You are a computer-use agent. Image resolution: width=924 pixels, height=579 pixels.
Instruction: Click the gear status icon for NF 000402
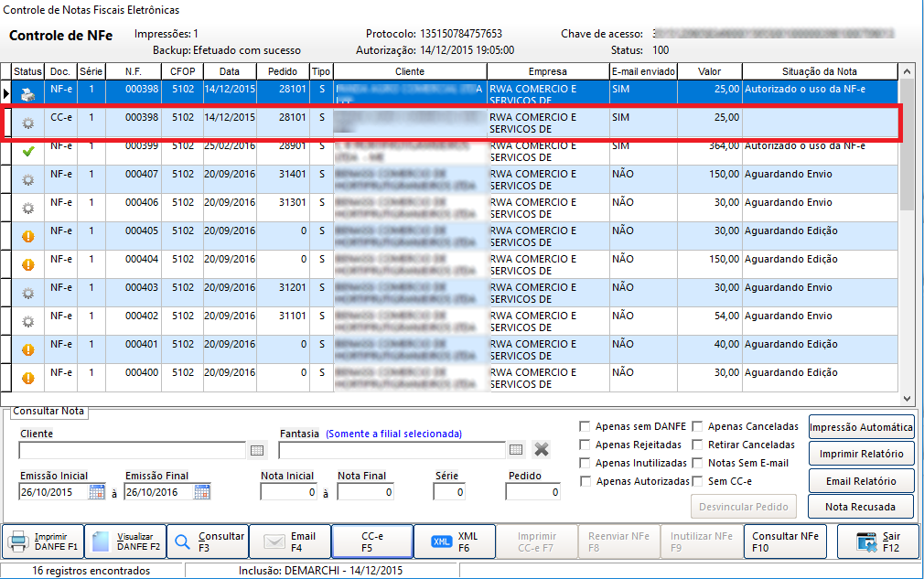27,322
